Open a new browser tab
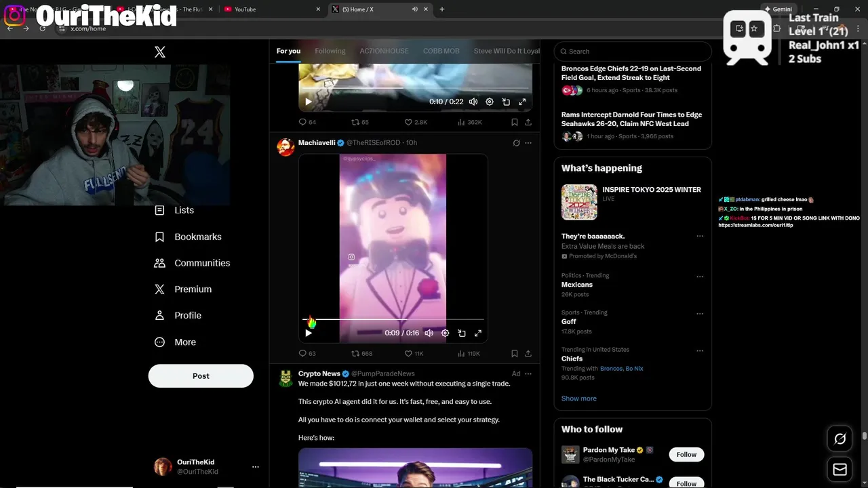 click(442, 9)
